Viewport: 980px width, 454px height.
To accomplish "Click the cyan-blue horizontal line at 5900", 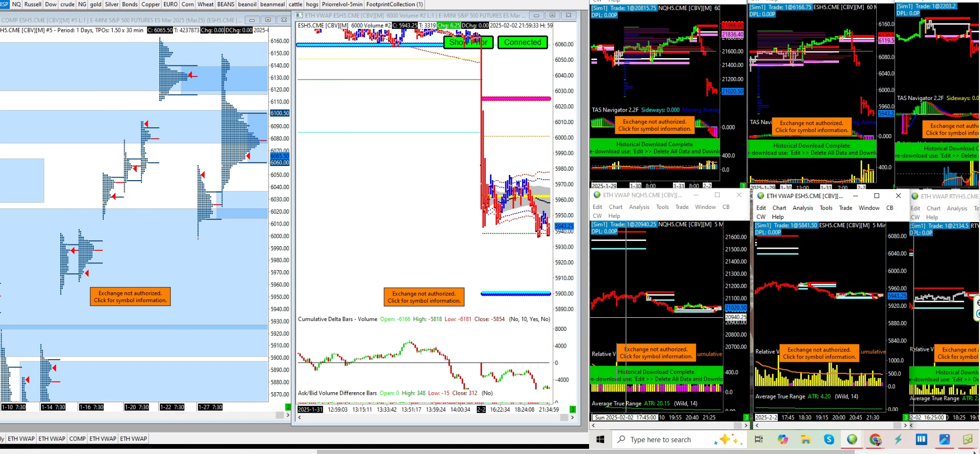I will 516,294.
